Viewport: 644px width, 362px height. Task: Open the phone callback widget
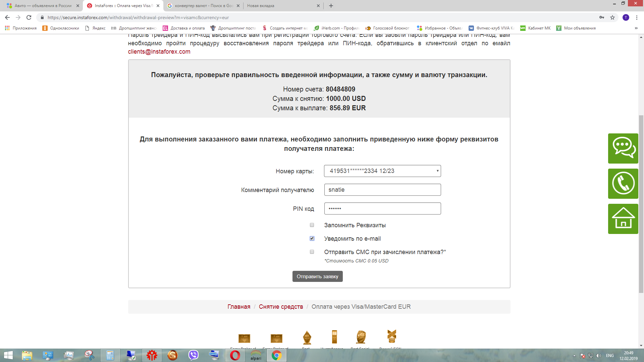click(623, 183)
